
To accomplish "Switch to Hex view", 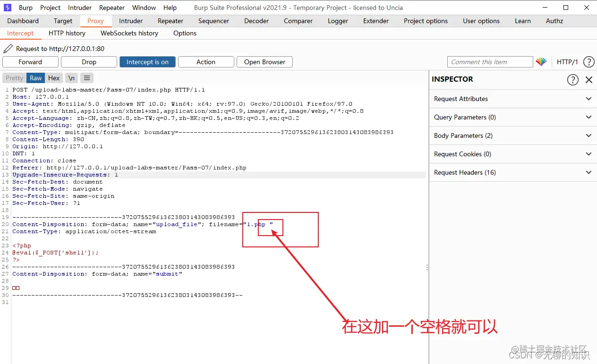I will pos(54,78).
